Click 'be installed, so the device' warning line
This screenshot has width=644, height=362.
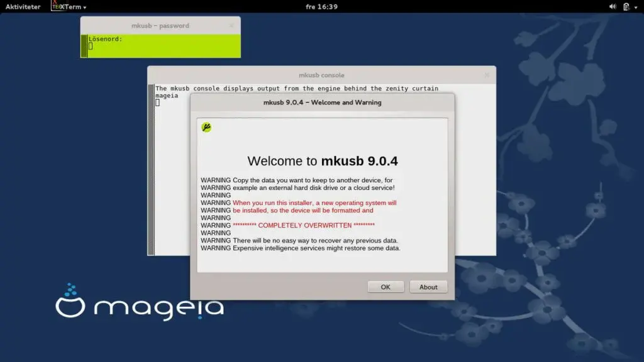tap(303, 210)
